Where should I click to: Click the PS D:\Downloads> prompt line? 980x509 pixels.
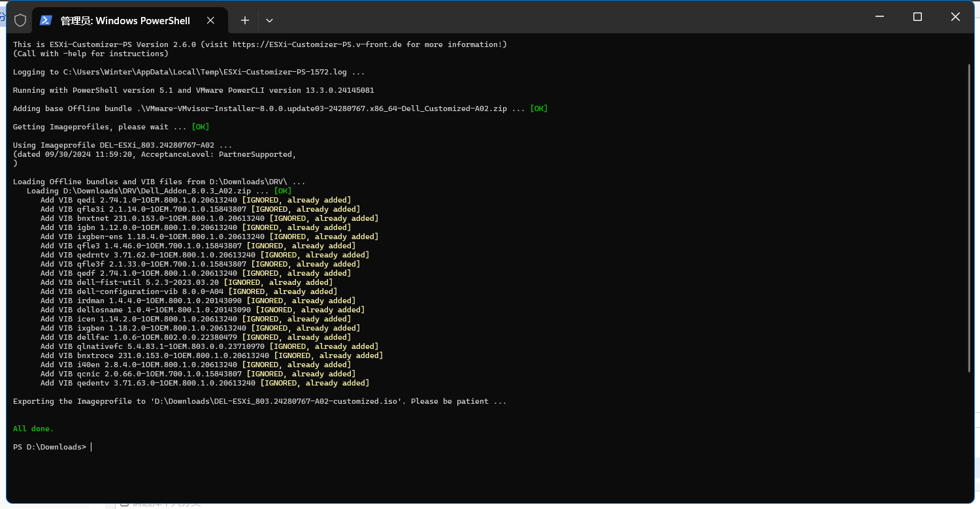pyautogui.click(x=52, y=447)
